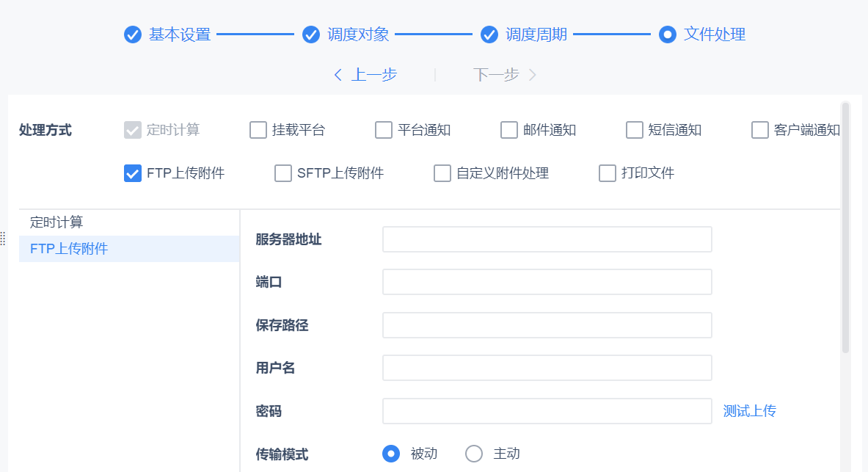The image size is (868, 472).
Task: Select the 主动 transfer mode radio
Action: click(x=474, y=454)
